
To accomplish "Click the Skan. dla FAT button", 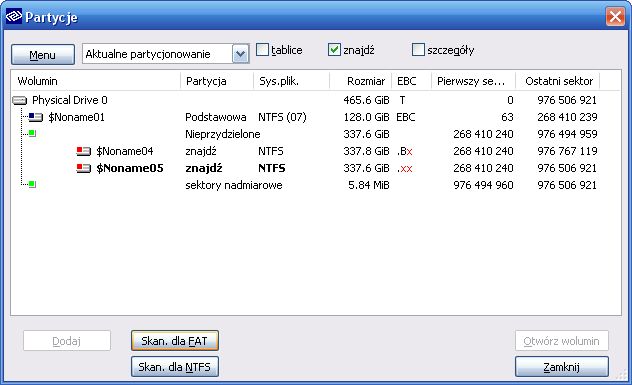I will coord(175,341).
